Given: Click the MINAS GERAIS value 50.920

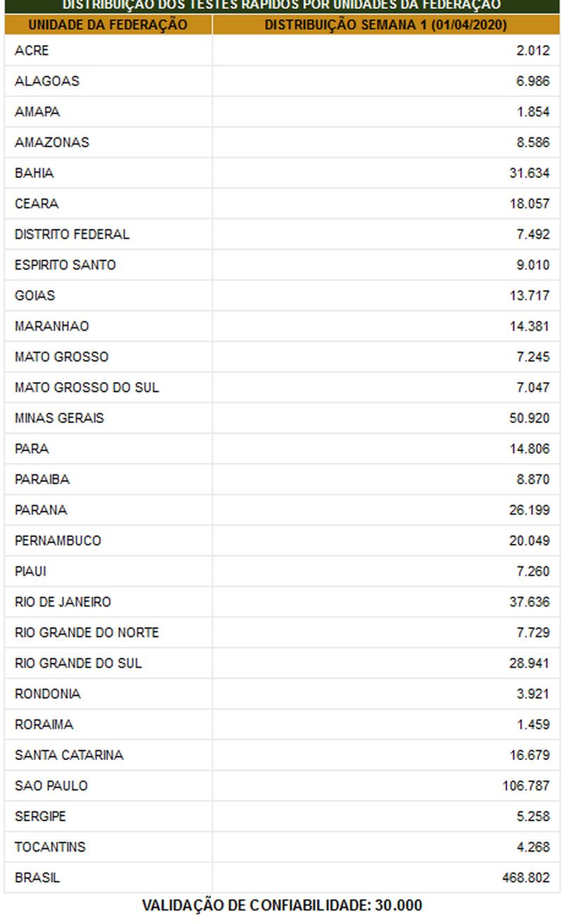Looking at the screenshot, I should click(x=529, y=418).
